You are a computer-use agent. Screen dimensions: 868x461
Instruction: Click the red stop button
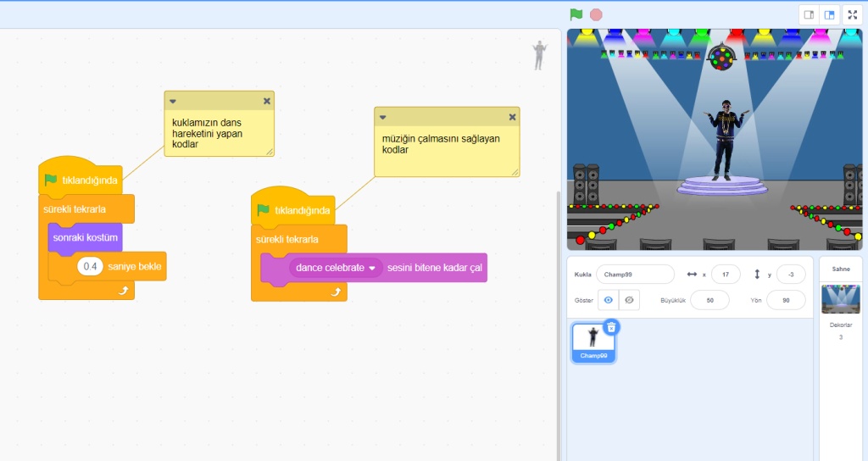(596, 15)
